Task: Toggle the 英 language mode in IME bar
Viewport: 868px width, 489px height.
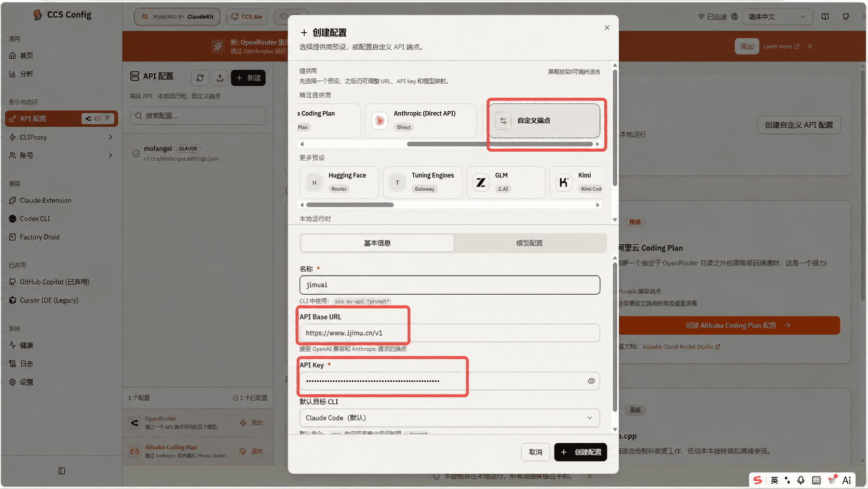Action: [774, 480]
